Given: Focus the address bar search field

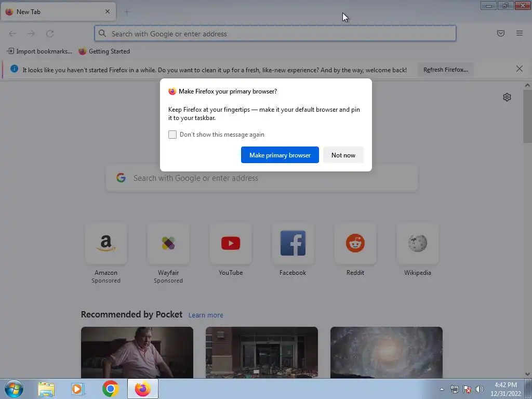Looking at the screenshot, I should 275,34.
